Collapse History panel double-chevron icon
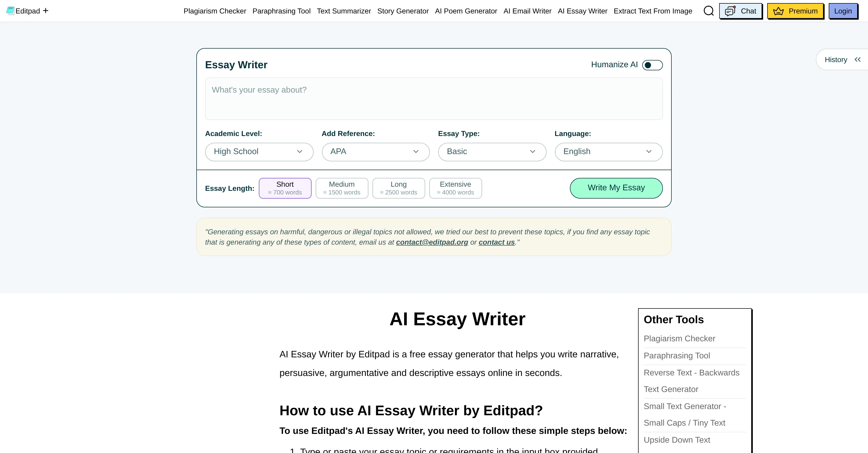This screenshot has width=868, height=453. [x=858, y=59]
